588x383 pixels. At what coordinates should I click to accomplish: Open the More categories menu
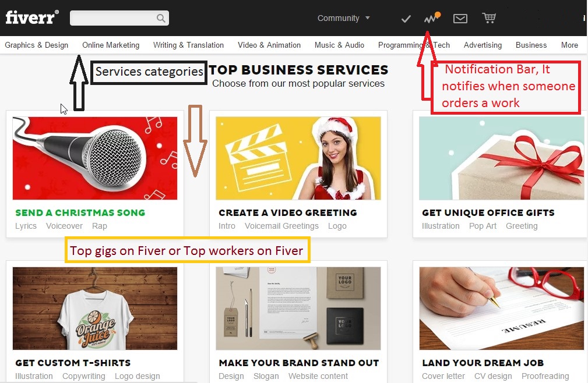(569, 45)
